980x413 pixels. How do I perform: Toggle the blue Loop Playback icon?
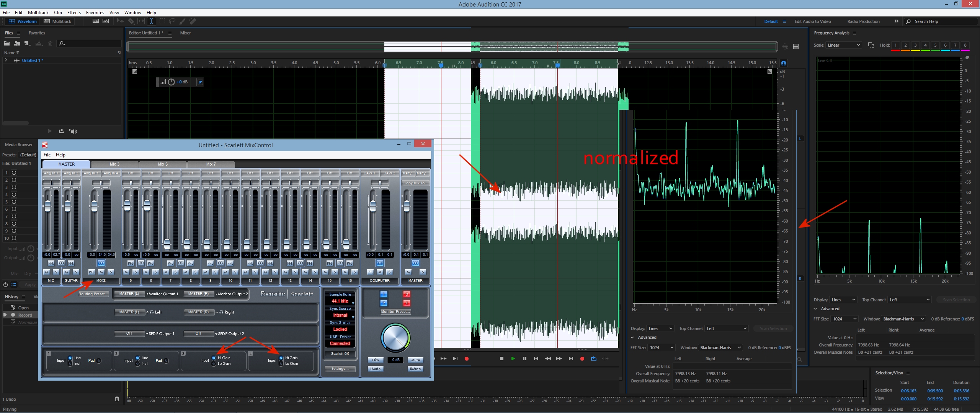[x=594, y=359]
